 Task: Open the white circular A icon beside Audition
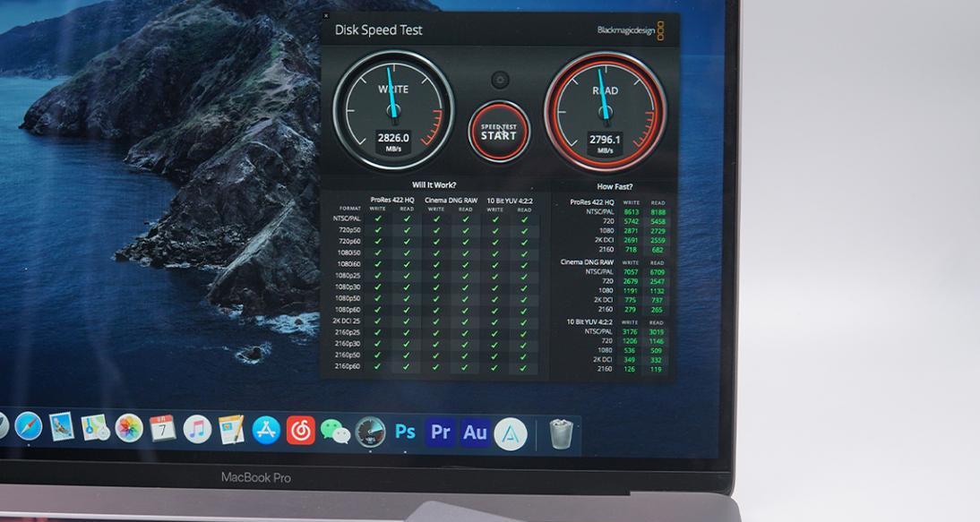click(x=511, y=434)
